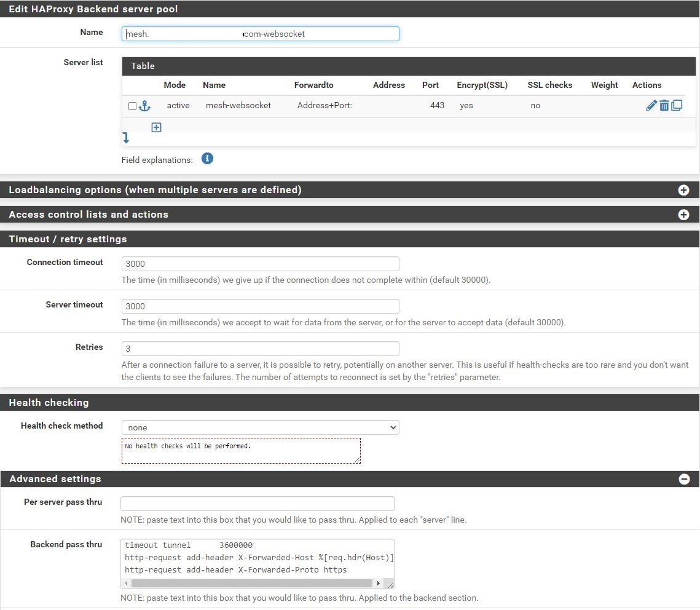The image size is (700, 610).
Task: Click into the Retries field
Action: 260,348
